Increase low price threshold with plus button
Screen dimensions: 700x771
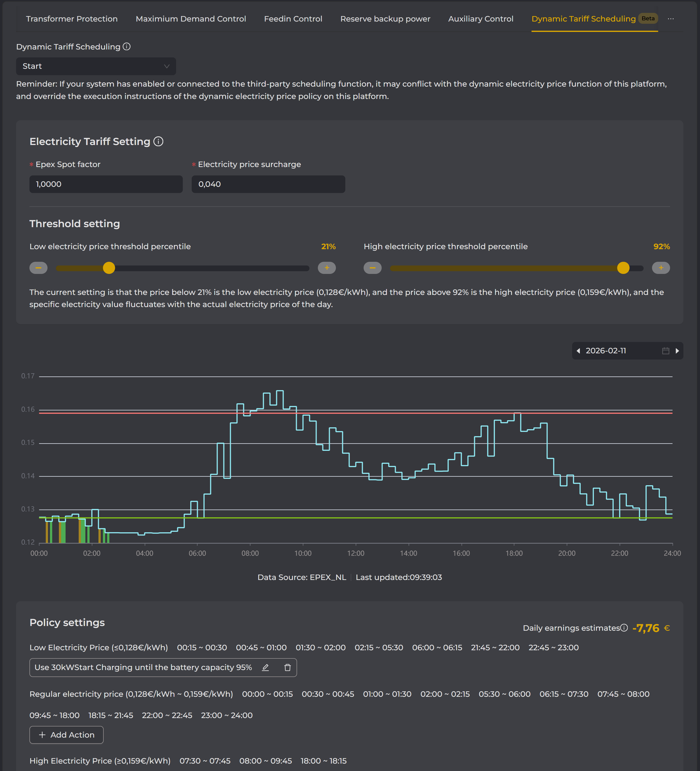(327, 268)
